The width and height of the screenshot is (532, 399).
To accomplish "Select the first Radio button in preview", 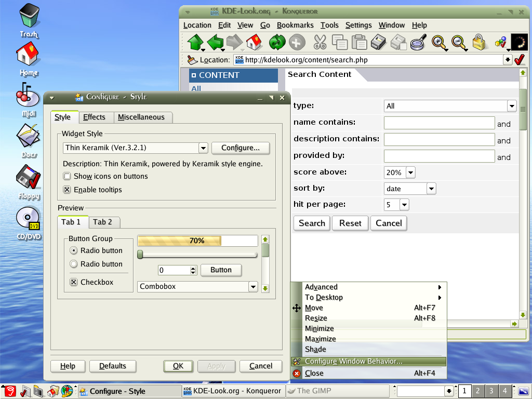I will coord(73,250).
